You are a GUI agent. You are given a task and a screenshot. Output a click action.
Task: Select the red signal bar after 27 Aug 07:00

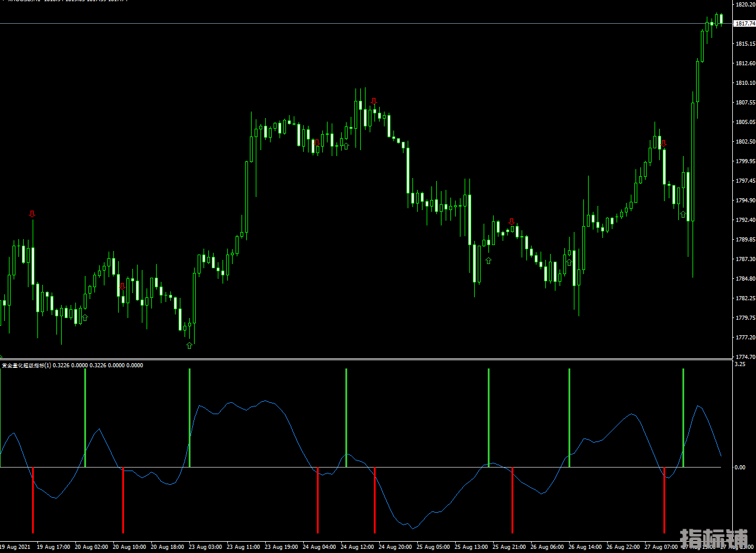[664, 500]
